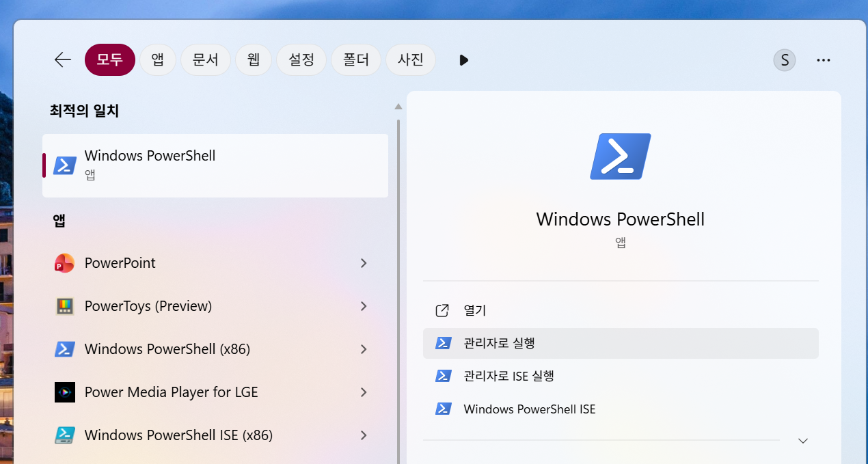The height and width of the screenshot is (464, 868).
Task: Expand Windows PowerShell ISE (x86) chevron
Action: click(x=364, y=435)
